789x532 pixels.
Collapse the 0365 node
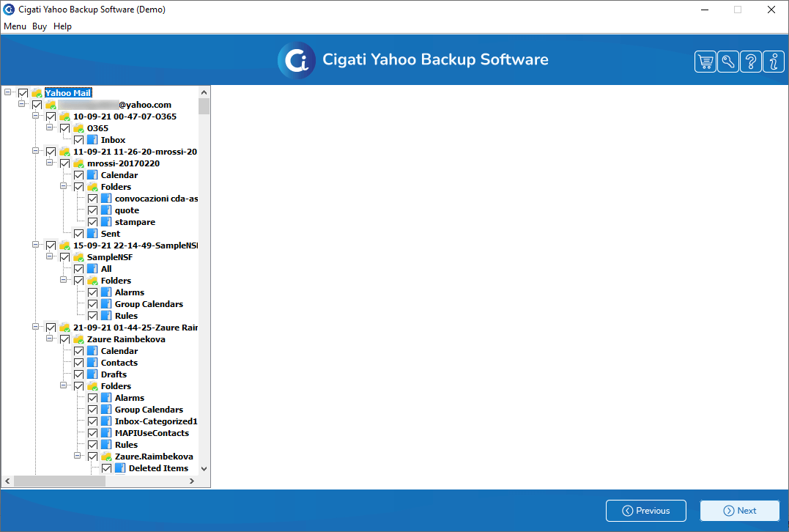[49, 128]
